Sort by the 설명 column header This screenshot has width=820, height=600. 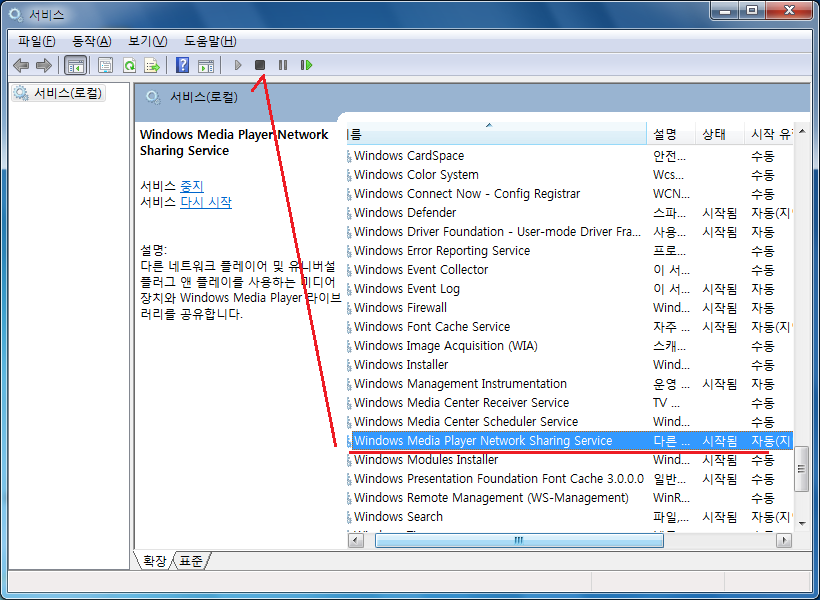(671, 134)
